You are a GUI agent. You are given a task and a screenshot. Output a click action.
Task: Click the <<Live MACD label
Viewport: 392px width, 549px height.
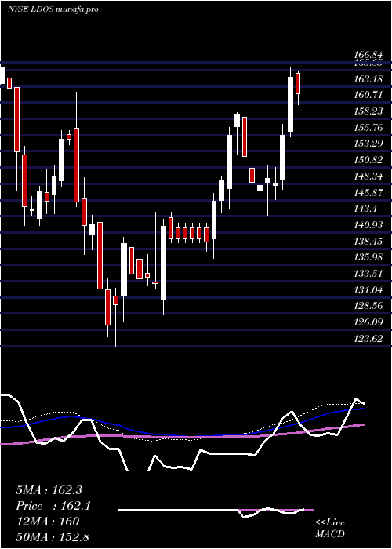330,528
